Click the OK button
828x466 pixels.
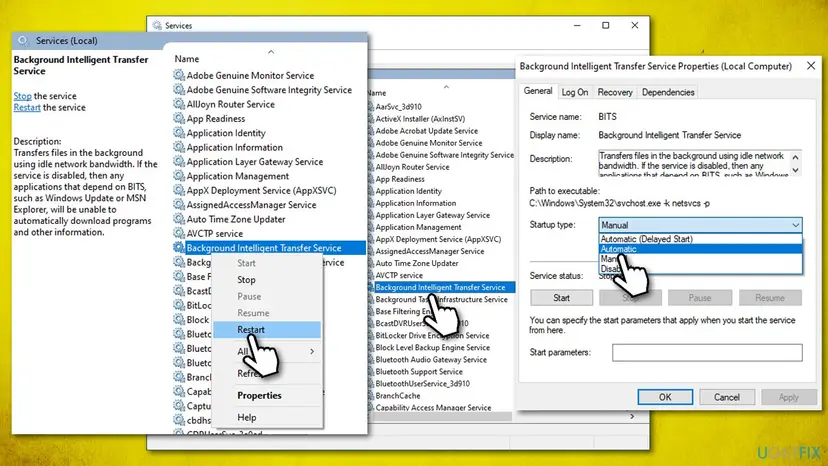[665, 397]
